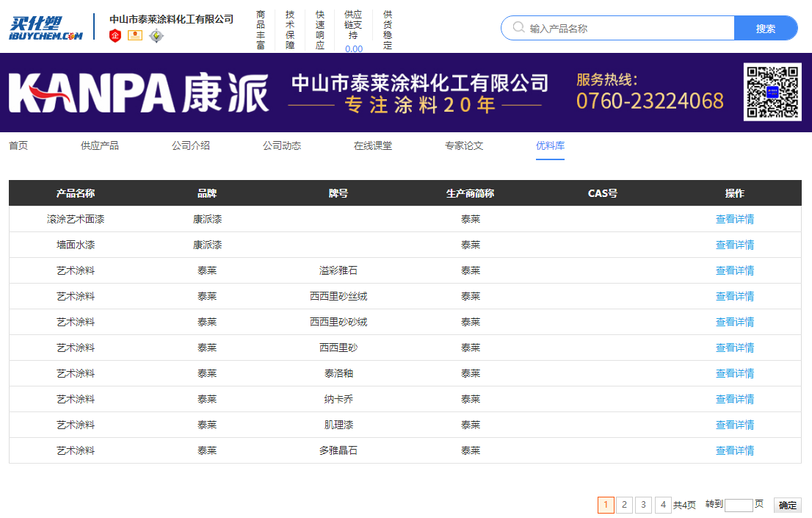Click the 溢彩雅石 grade cell
The width and height of the screenshot is (812, 518).
tap(338, 270)
